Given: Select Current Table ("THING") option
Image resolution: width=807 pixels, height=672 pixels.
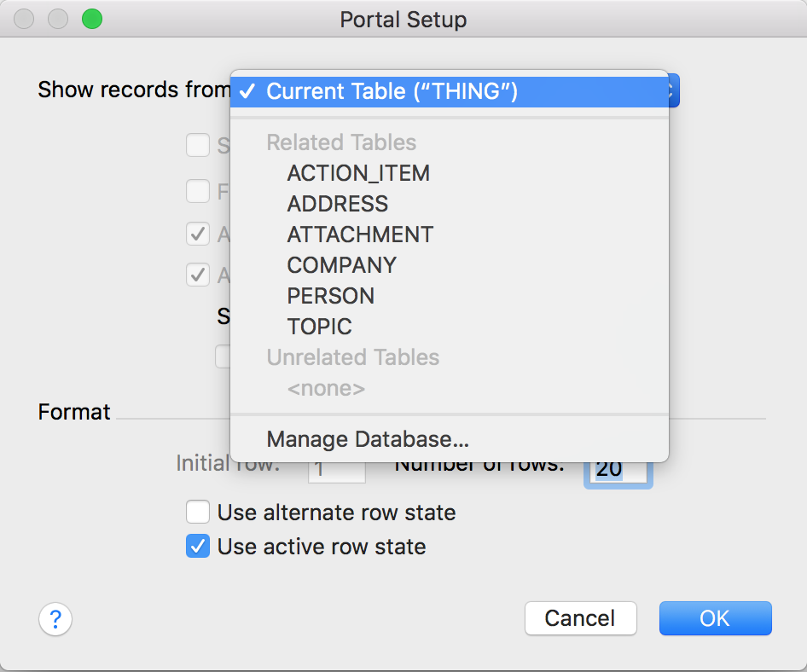Looking at the screenshot, I should pos(392,91).
